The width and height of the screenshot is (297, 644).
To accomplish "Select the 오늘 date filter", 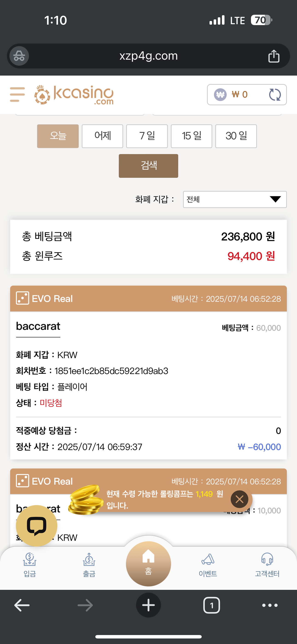I will coord(58,136).
